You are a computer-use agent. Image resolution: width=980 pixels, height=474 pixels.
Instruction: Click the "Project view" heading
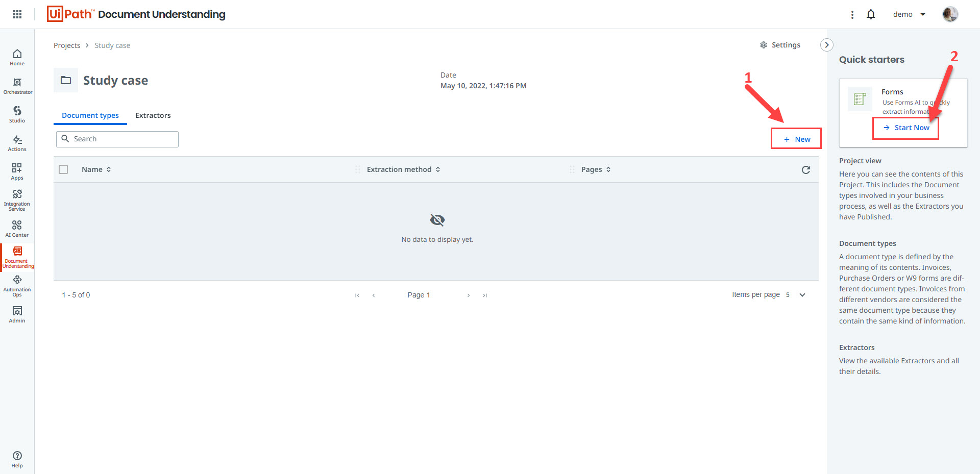pyautogui.click(x=860, y=161)
